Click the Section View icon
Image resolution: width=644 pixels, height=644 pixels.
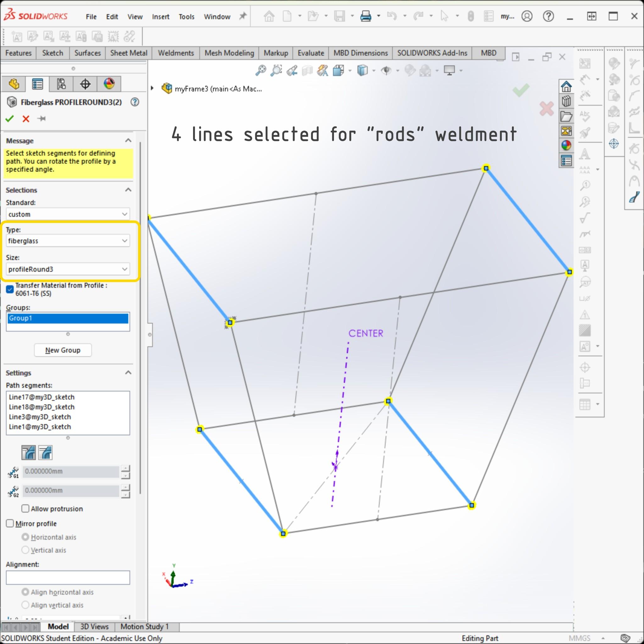(x=307, y=70)
